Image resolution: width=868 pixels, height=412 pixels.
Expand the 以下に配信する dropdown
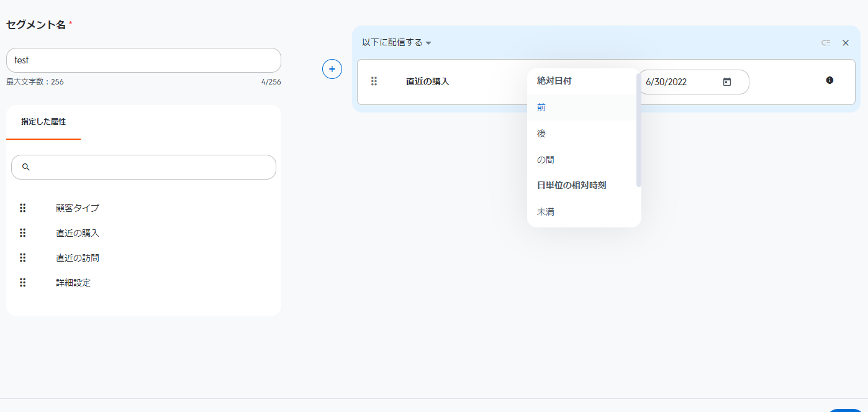point(397,43)
